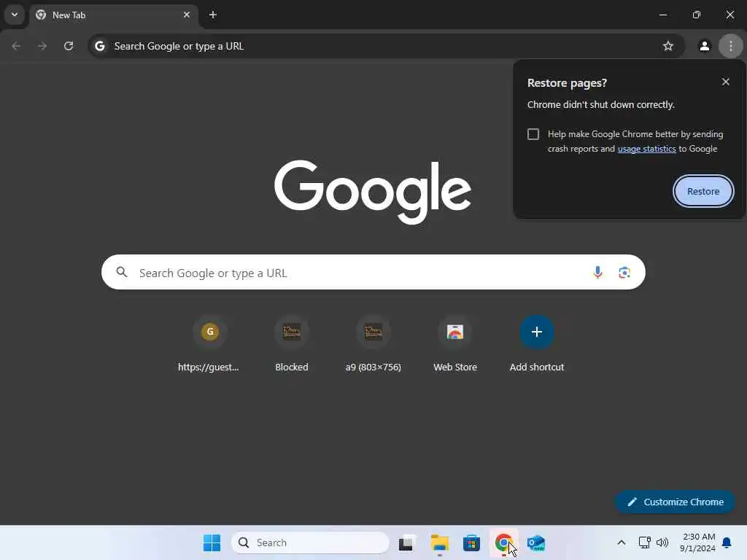Open File Explorer from taskbar
747x560 pixels.
[x=439, y=542]
